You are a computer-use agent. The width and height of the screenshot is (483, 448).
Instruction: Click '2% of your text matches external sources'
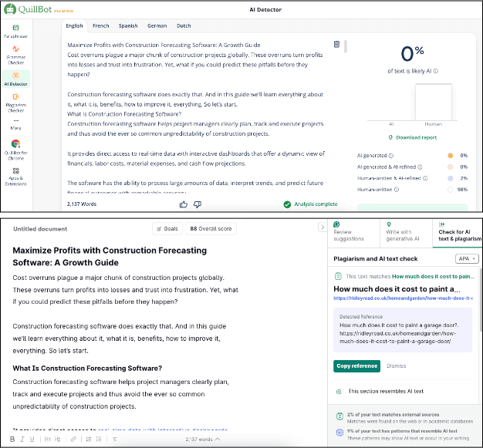click(x=393, y=415)
